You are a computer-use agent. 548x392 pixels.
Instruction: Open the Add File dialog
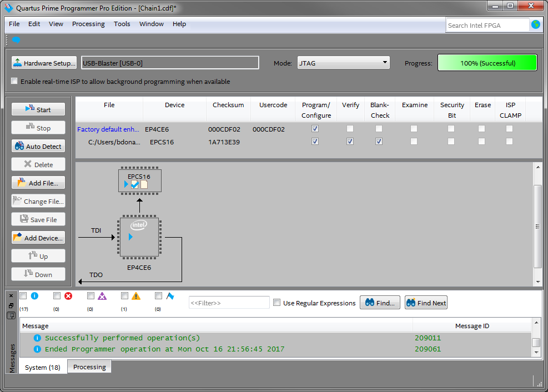(x=38, y=183)
